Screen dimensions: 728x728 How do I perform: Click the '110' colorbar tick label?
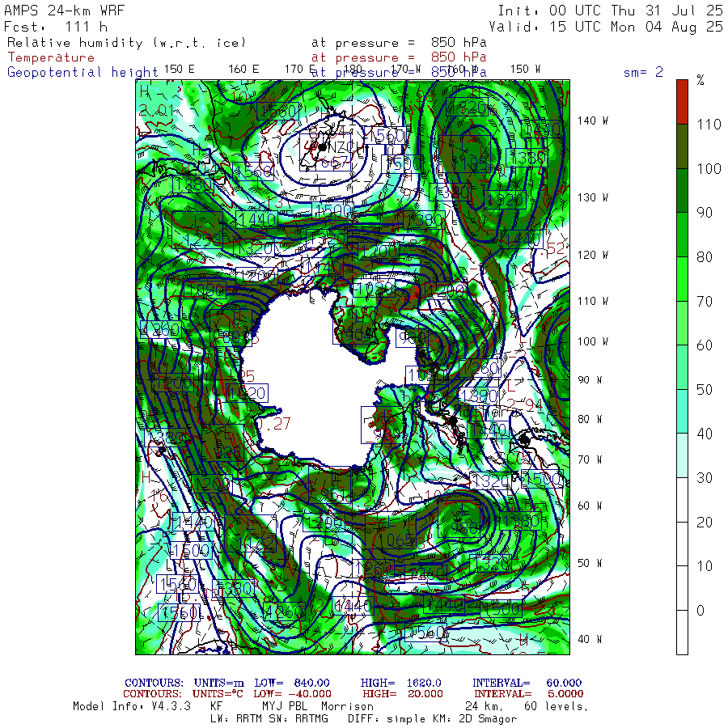pos(709,124)
